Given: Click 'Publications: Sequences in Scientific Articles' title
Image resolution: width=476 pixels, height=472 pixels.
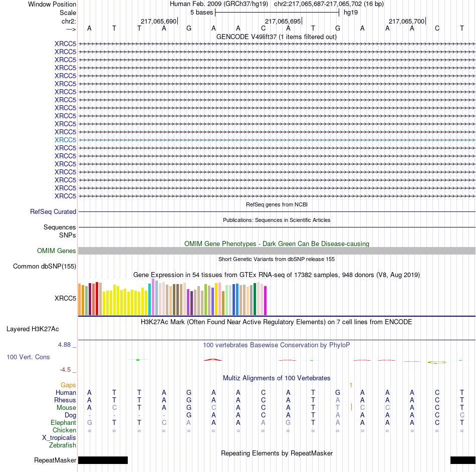Looking at the screenshot, I should [x=277, y=220].
